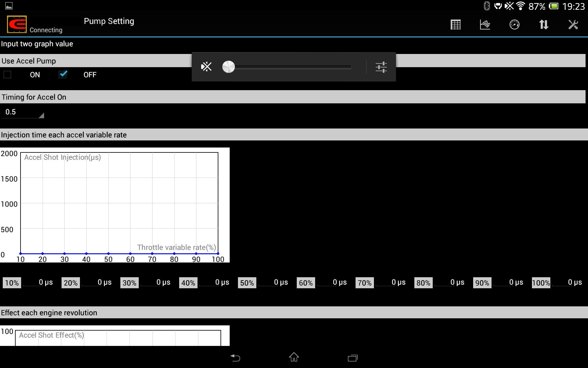588x368 pixels.
Task: Enable the ON checkbox for Accel Pump
Action: click(x=7, y=75)
